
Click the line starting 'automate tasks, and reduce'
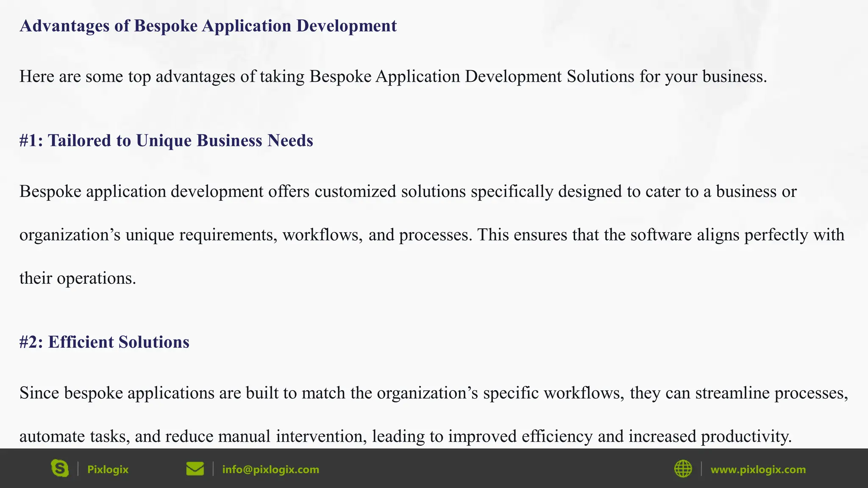tap(406, 436)
